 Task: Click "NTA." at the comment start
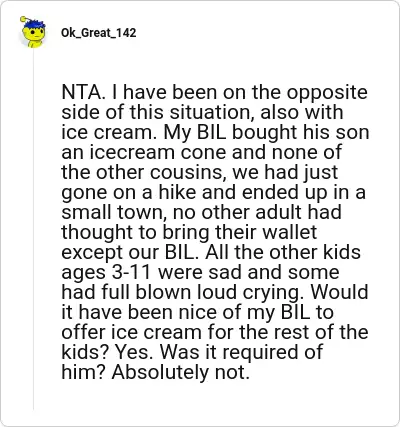pos(82,92)
